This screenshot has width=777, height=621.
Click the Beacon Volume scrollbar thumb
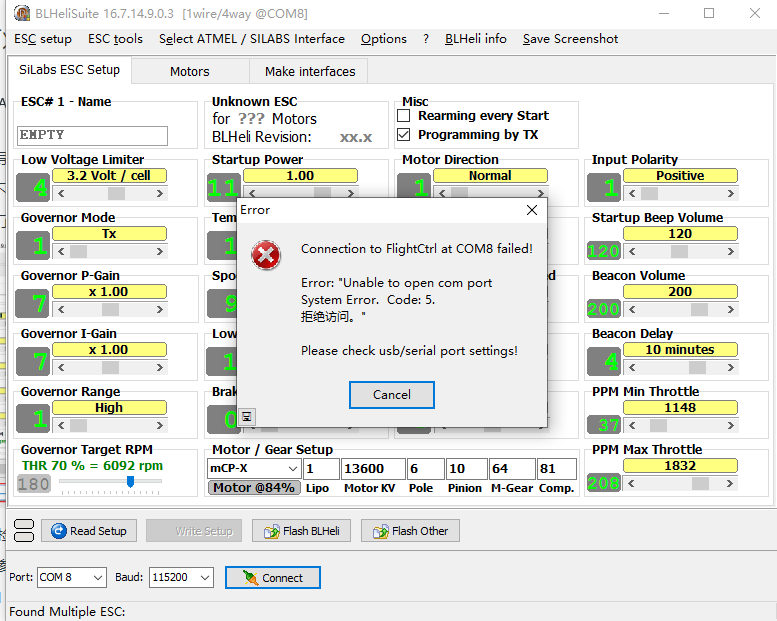[699, 309]
